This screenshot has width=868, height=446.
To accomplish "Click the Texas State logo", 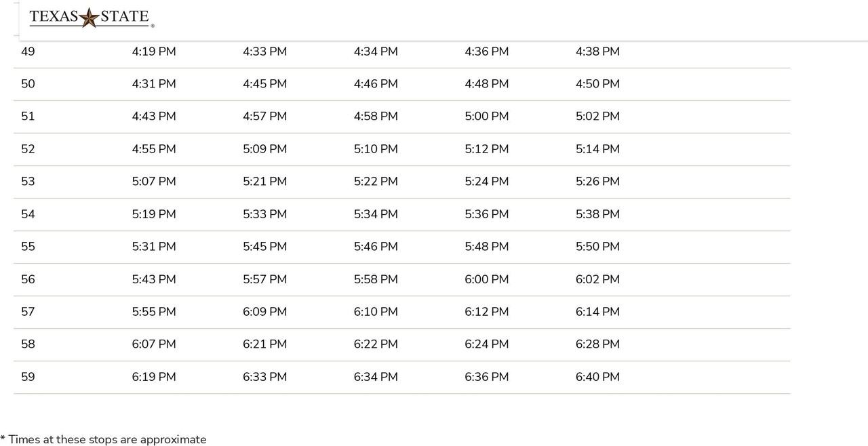I will click(92, 18).
